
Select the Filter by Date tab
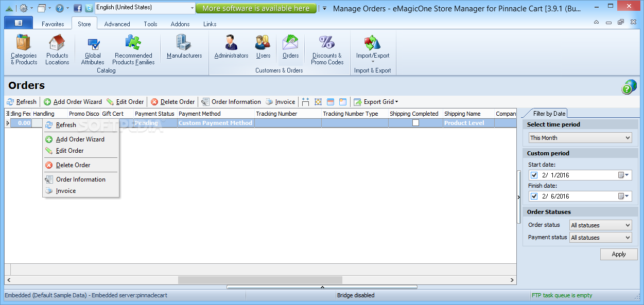point(549,114)
